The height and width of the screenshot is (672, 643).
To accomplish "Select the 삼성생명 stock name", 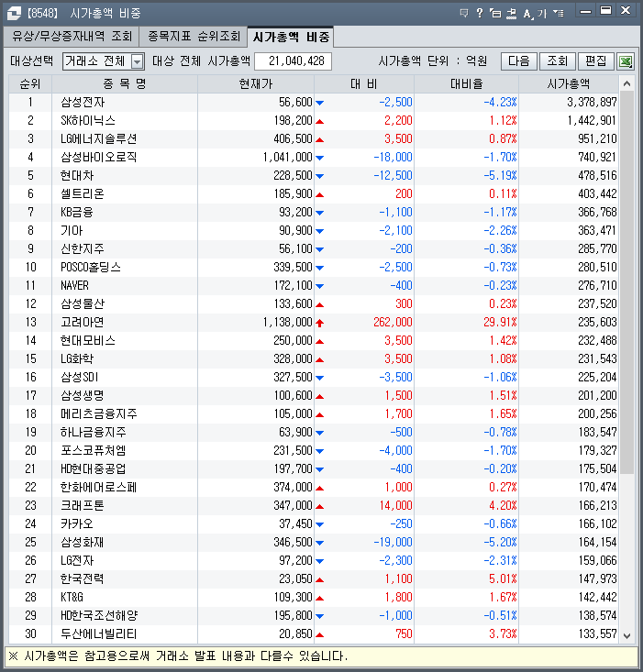I will (x=83, y=396).
